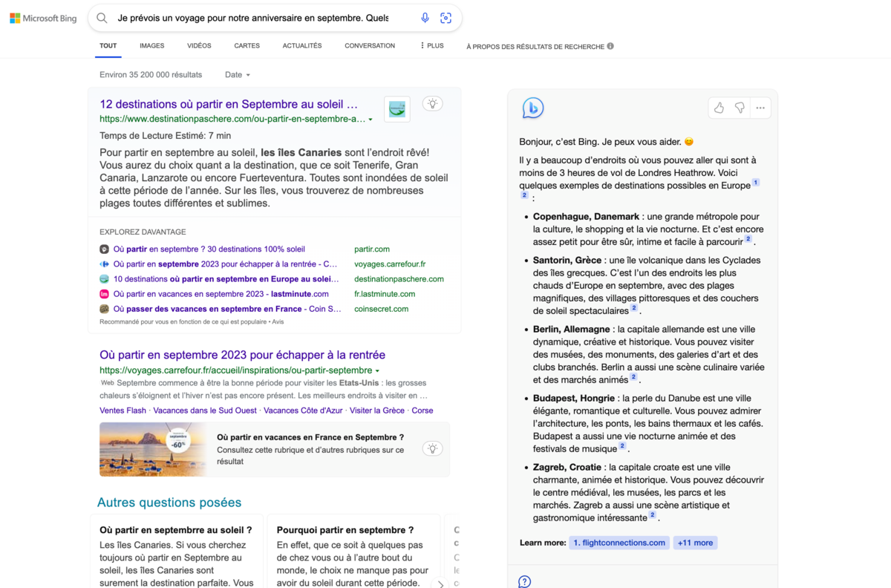This screenshot has width=891, height=588.
Task: Open flightconnections.com source link
Action: (x=619, y=543)
